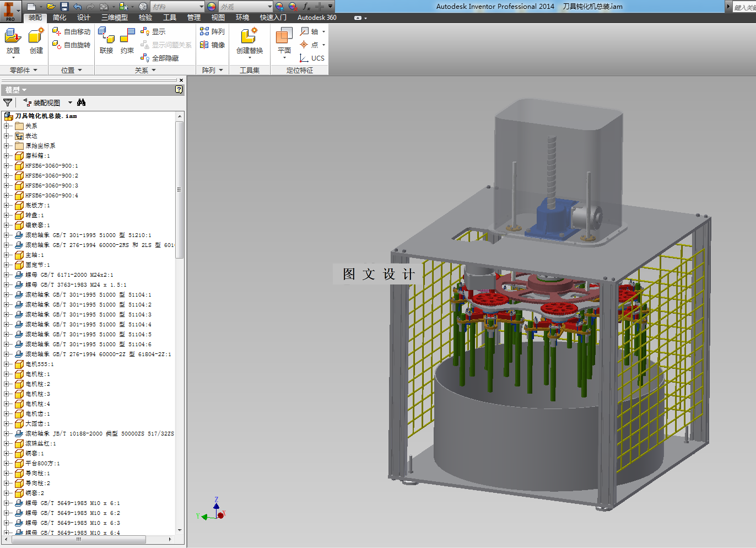Click the help question mark icon in model panel

[x=179, y=89]
